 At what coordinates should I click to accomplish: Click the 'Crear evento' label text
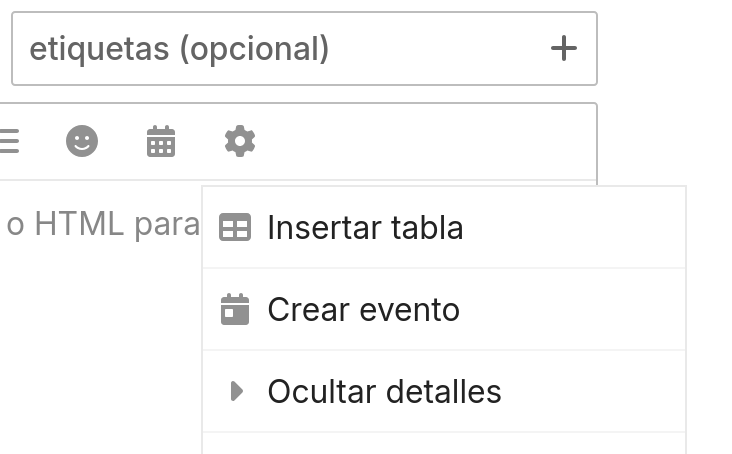pyautogui.click(x=364, y=309)
